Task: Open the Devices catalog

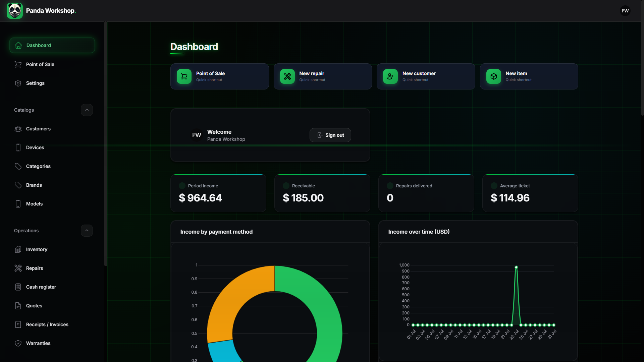Action: 52,147
